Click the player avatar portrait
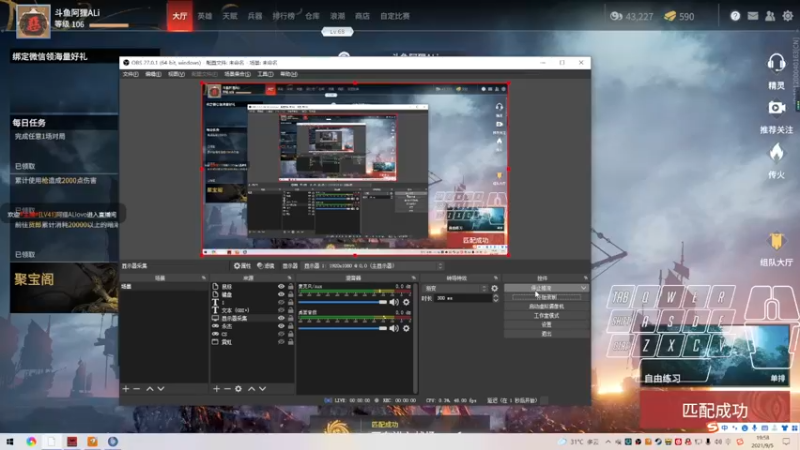The width and height of the screenshot is (800, 450). point(33,21)
